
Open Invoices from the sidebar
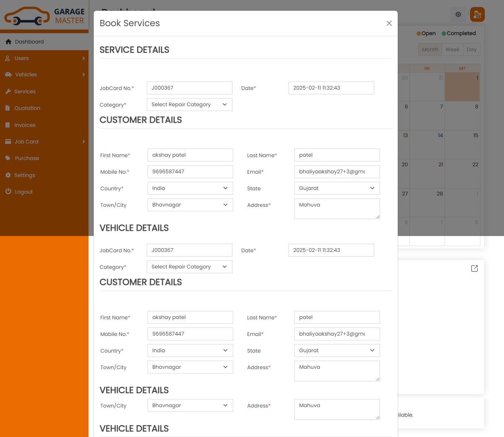point(25,125)
